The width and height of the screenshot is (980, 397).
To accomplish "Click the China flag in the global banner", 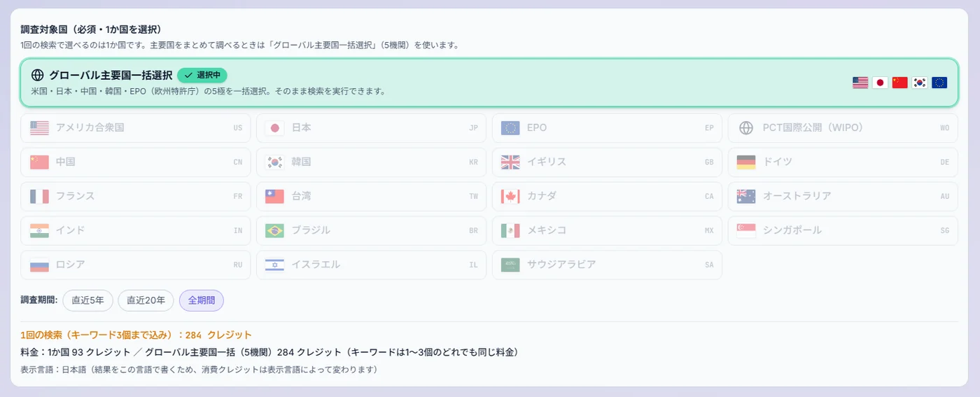I will 899,83.
